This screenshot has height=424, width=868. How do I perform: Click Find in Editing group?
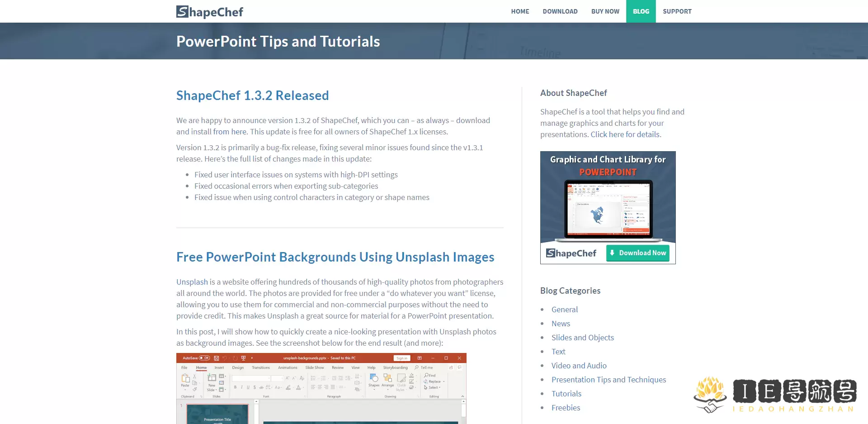click(430, 375)
